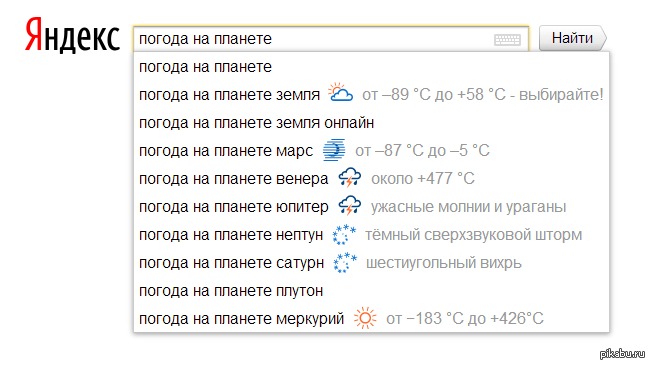Screen dimensions: 650x365
Task: Select suggestion погода на планете марс
Action: (371, 151)
